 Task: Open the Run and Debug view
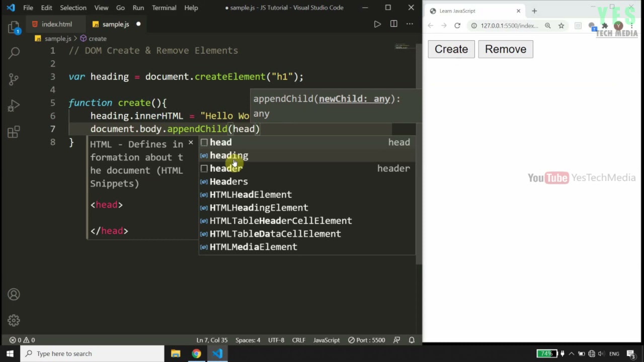14,106
